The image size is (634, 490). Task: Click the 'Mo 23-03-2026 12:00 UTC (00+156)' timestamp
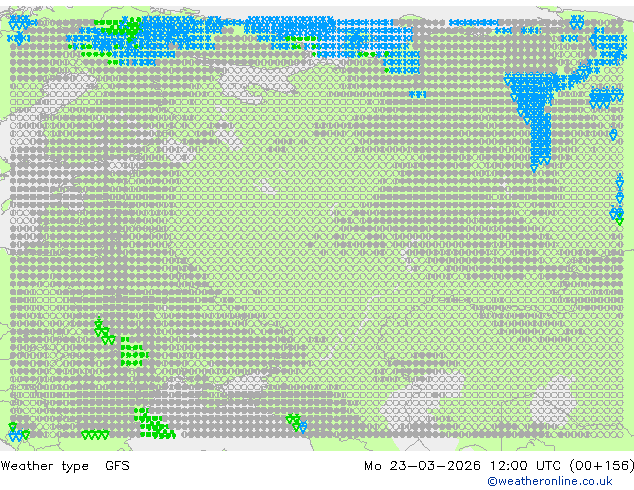click(499, 466)
